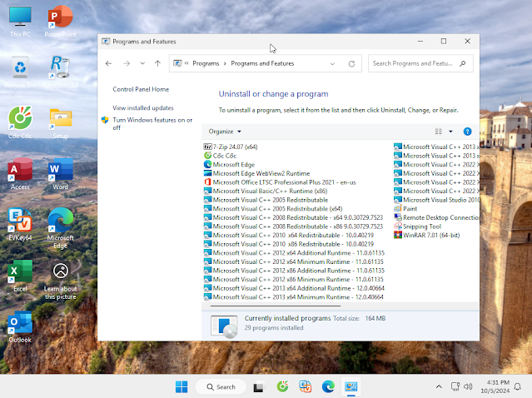Select Paint in program list
Image resolution: width=532 pixels, height=398 pixels.
[x=405, y=208]
